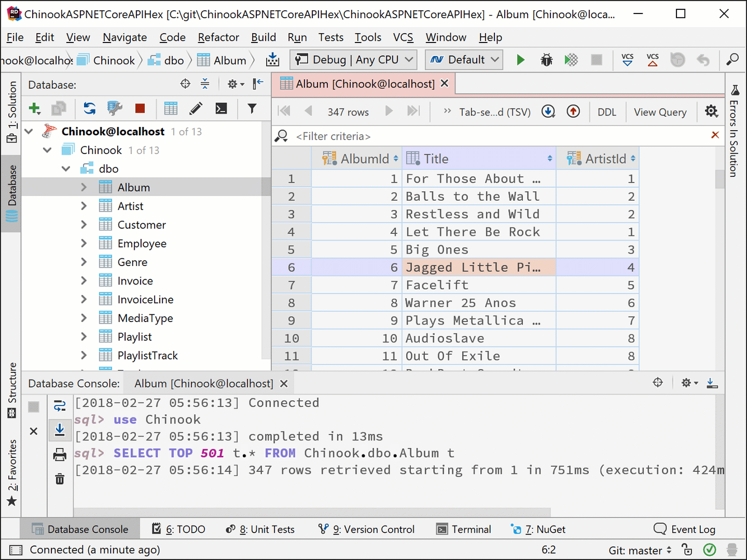This screenshot has width=747, height=560.
Task: Expand the Customer table node
Action: (x=84, y=224)
